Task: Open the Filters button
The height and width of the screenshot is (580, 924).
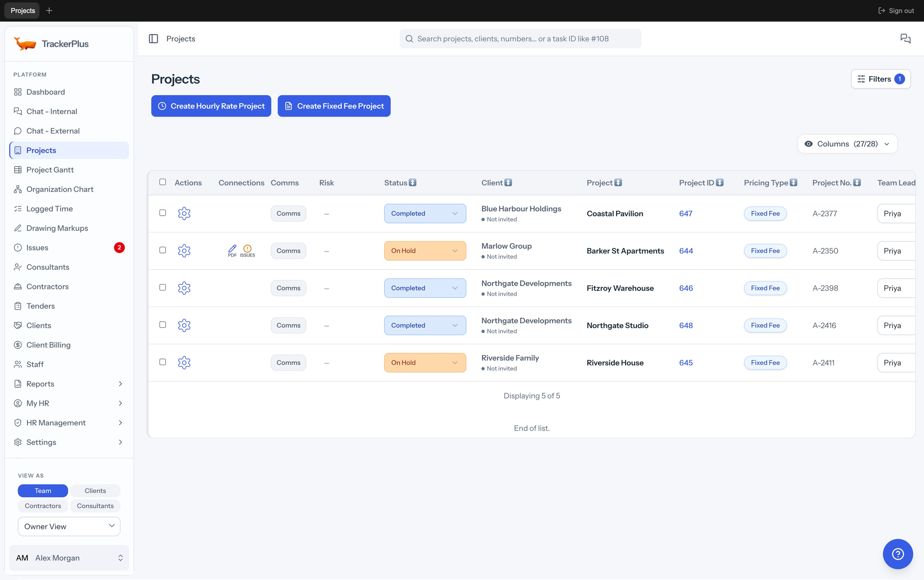Action: click(x=880, y=79)
